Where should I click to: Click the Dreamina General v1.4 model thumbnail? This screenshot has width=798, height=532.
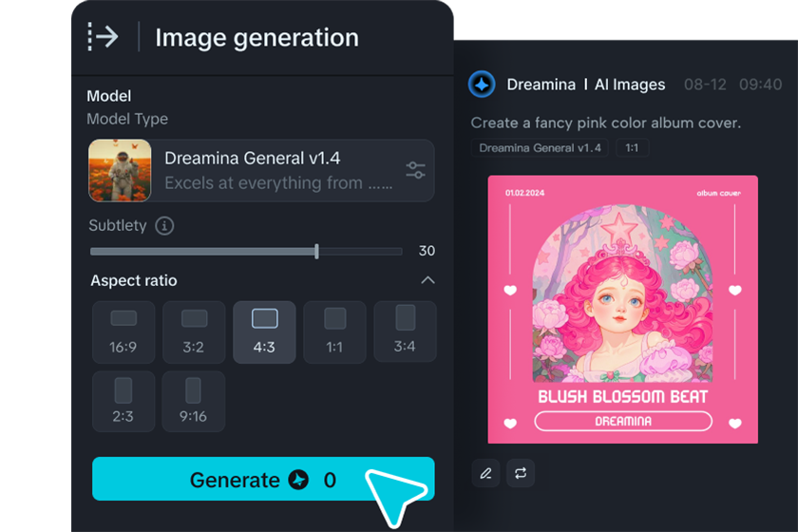tap(121, 171)
